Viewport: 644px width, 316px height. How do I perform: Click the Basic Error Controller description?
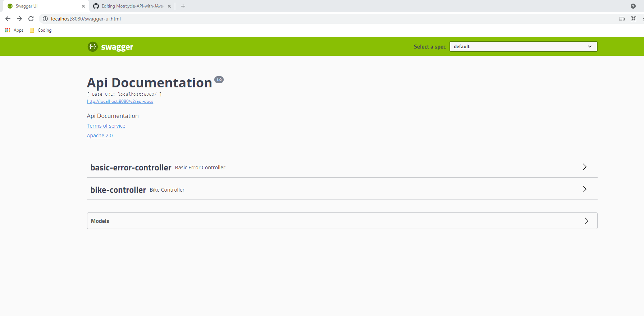coord(200,168)
